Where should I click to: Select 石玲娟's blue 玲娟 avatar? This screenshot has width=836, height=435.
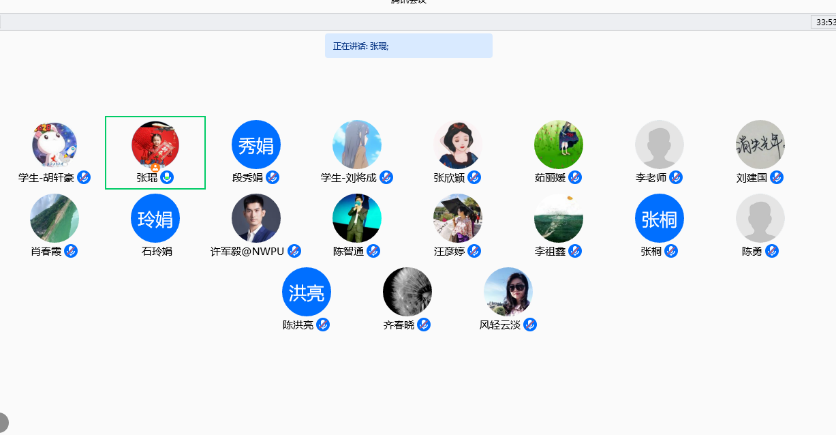[x=155, y=218]
